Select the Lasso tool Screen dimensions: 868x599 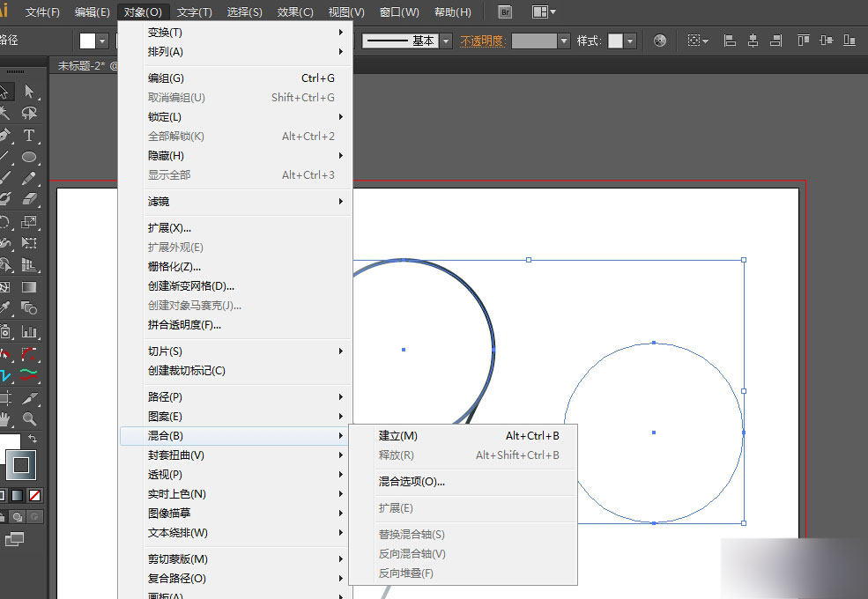click(x=29, y=113)
